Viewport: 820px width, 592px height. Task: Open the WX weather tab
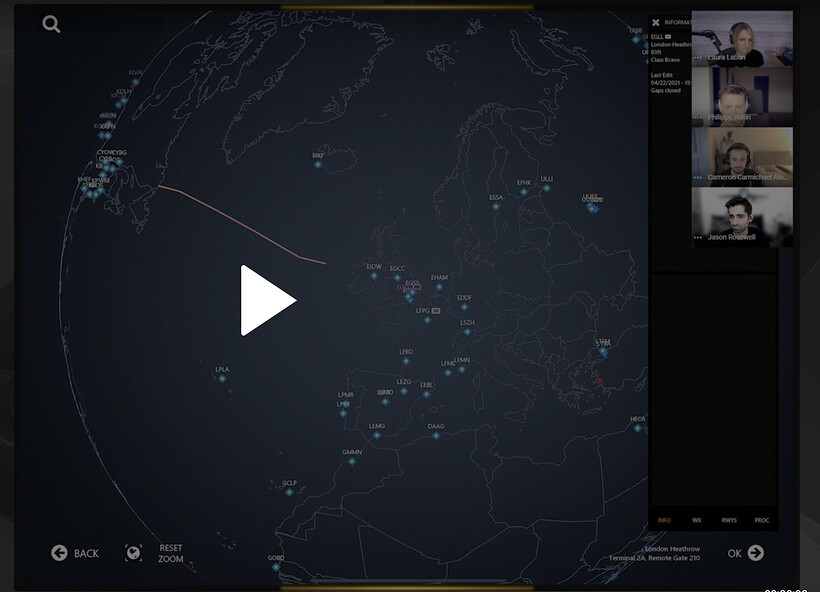tap(697, 520)
